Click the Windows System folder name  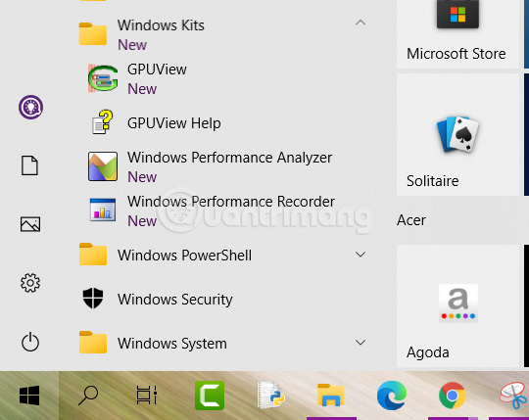pos(172,344)
